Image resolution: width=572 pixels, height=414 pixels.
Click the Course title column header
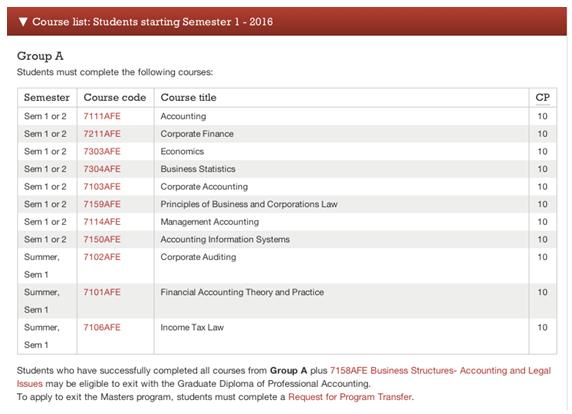(188, 97)
